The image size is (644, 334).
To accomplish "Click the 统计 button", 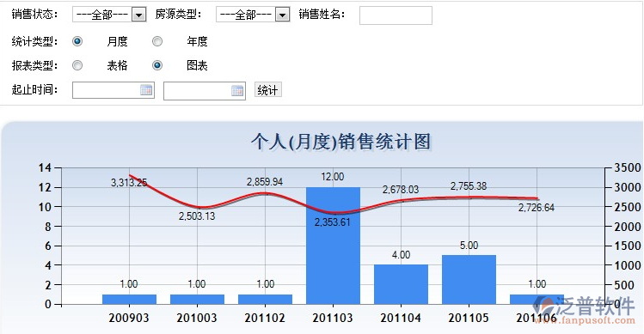I will 267,89.
